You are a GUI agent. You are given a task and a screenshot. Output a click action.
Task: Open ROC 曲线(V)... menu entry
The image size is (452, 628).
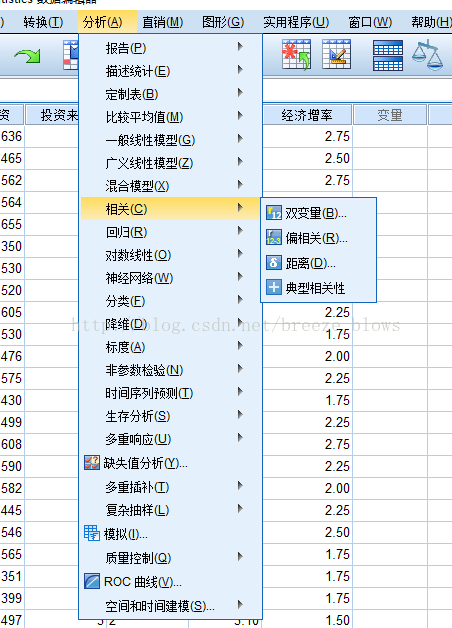click(x=171, y=581)
